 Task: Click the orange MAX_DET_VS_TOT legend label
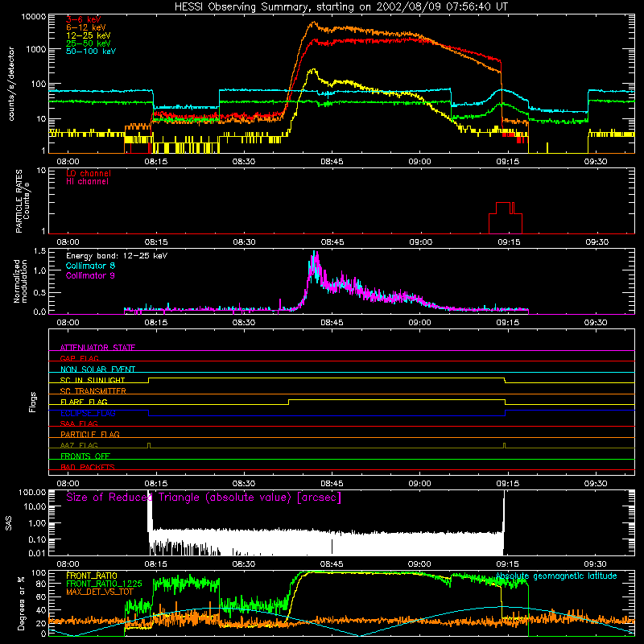100,592
